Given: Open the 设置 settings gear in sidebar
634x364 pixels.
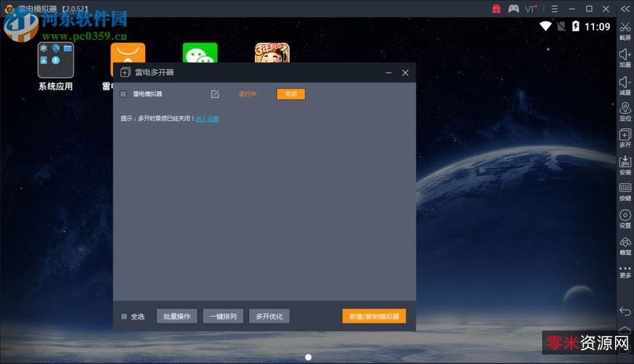Looking at the screenshot, I should pyautogui.click(x=625, y=218).
